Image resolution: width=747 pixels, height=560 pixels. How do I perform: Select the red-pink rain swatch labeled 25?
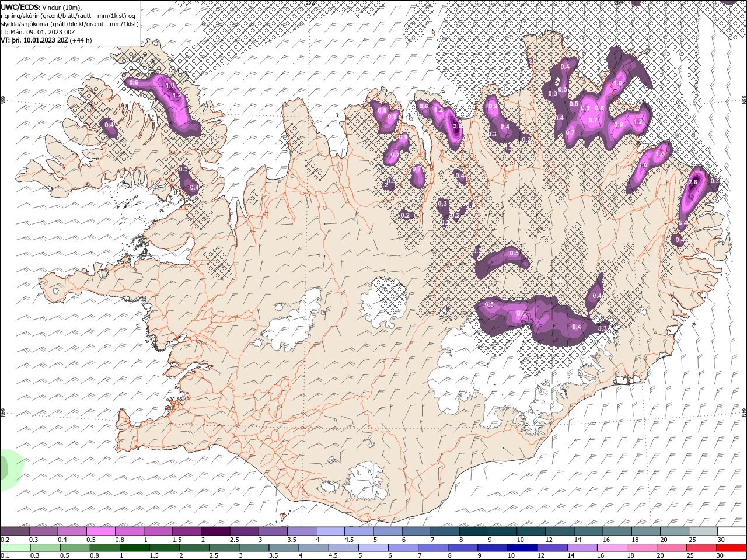701,548
